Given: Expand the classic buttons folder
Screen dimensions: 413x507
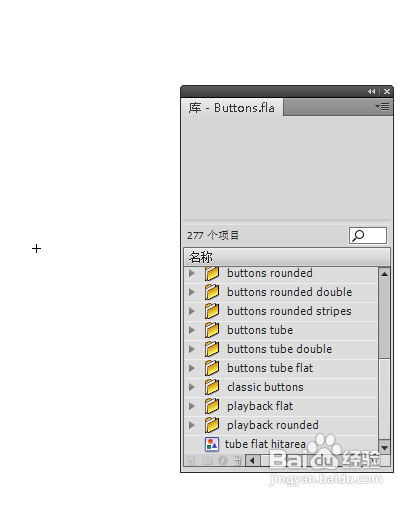Looking at the screenshot, I should point(192,387).
